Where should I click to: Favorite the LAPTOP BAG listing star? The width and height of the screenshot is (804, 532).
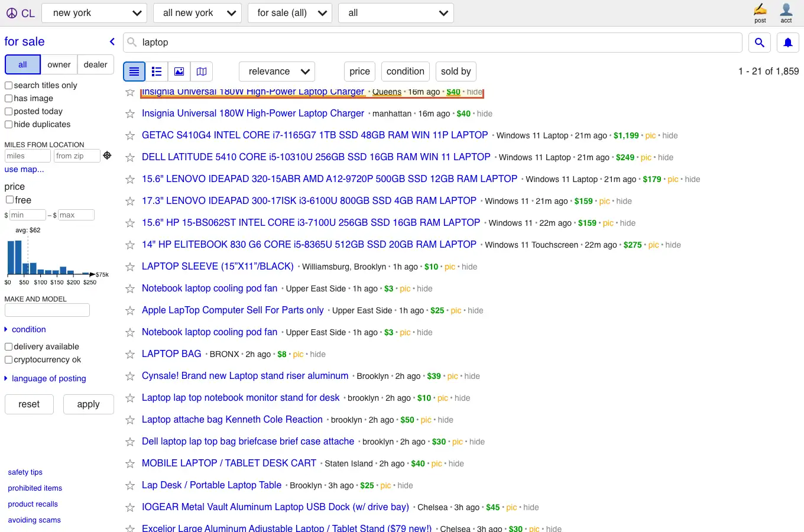point(130,354)
